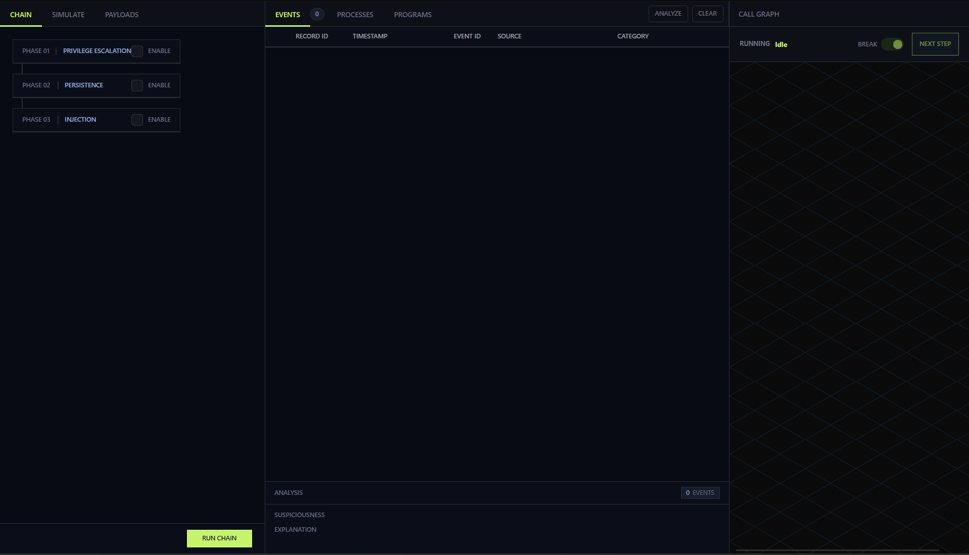Screen dimensions: 969x555
Task: Click the Category column header
Action: pos(633,36)
